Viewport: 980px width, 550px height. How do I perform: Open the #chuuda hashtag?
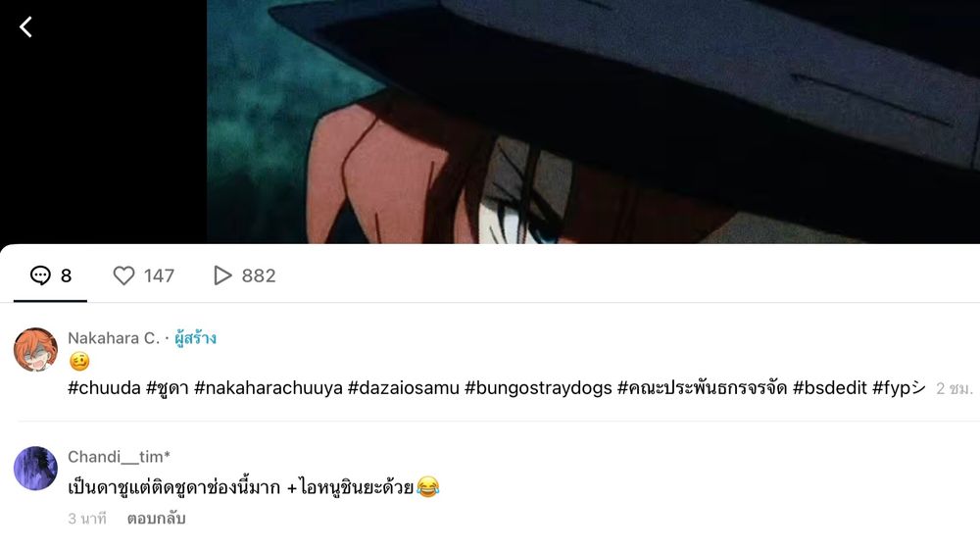pyautogui.click(x=105, y=388)
